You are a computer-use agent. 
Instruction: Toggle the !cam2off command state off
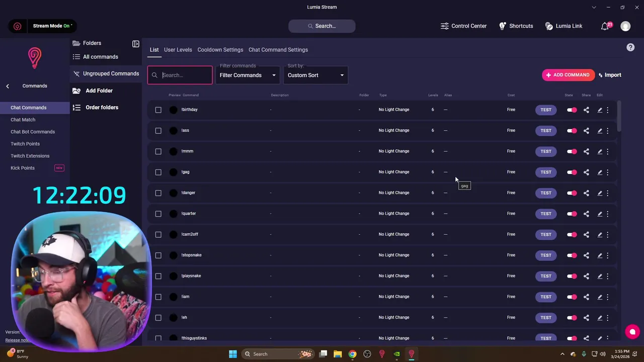[572, 234]
